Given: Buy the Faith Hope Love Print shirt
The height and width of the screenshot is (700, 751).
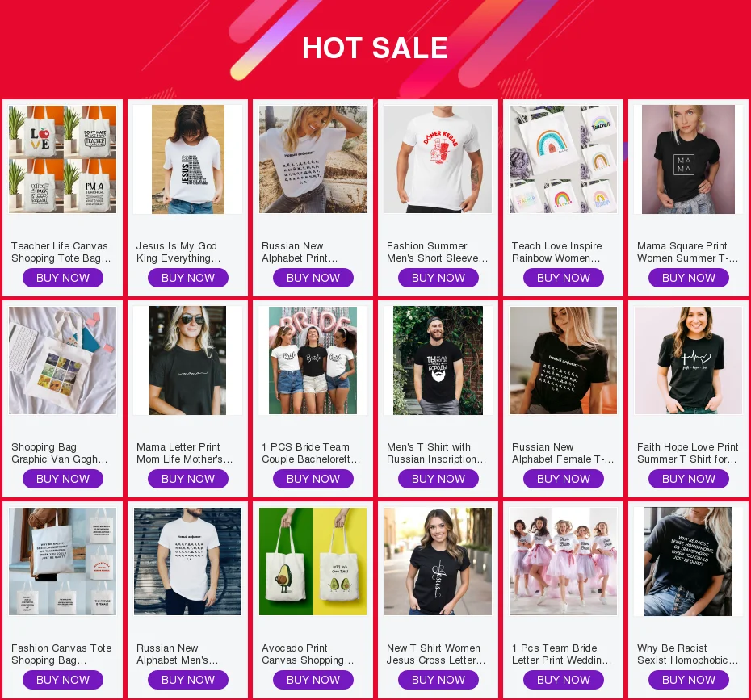Looking at the screenshot, I should 688,479.
